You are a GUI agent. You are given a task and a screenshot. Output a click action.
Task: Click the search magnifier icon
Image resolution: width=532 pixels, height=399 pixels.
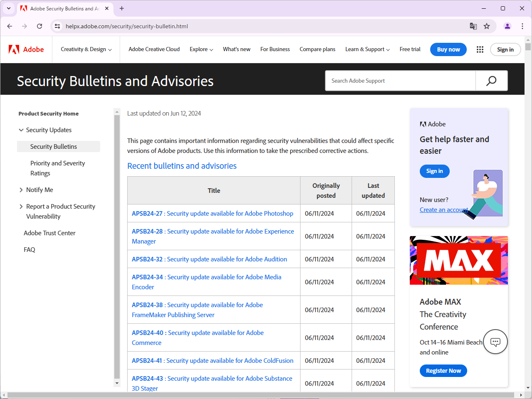point(491,81)
